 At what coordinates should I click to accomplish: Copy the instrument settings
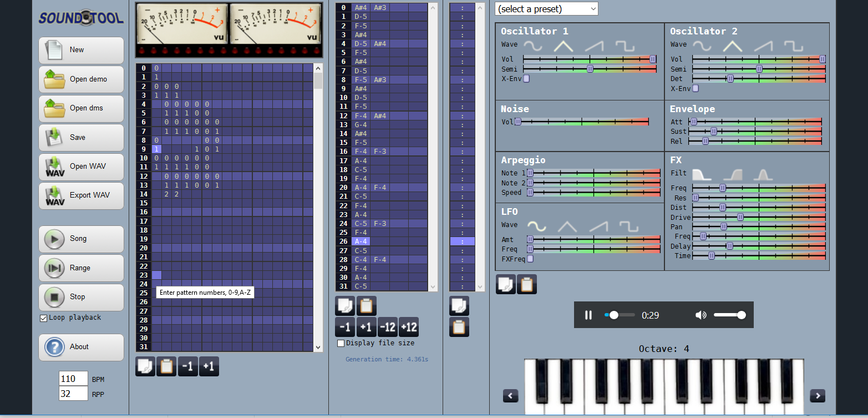pyautogui.click(x=506, y=284)
